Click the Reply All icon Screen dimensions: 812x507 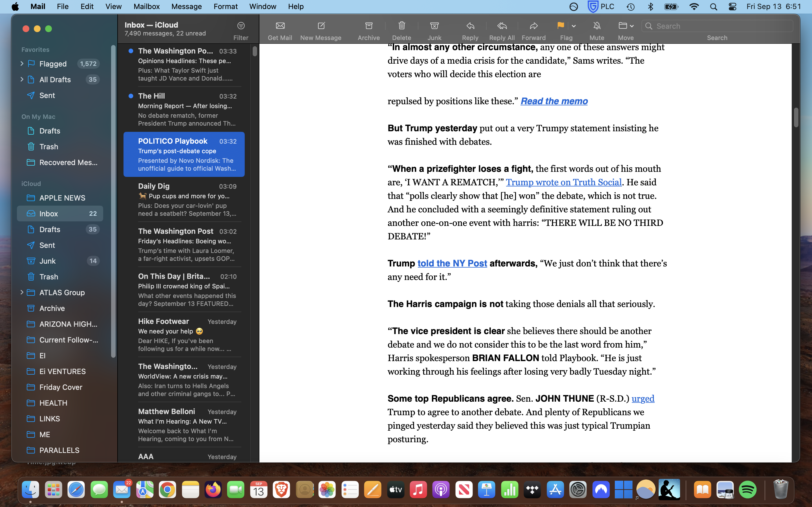point(502,26)
